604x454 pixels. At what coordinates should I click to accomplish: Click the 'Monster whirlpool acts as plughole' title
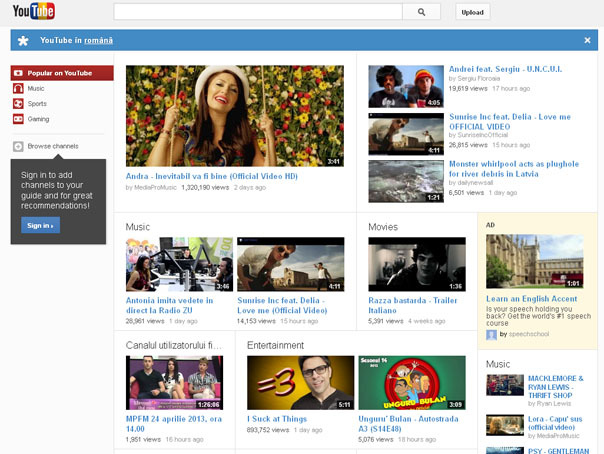[x=514, y=169]
